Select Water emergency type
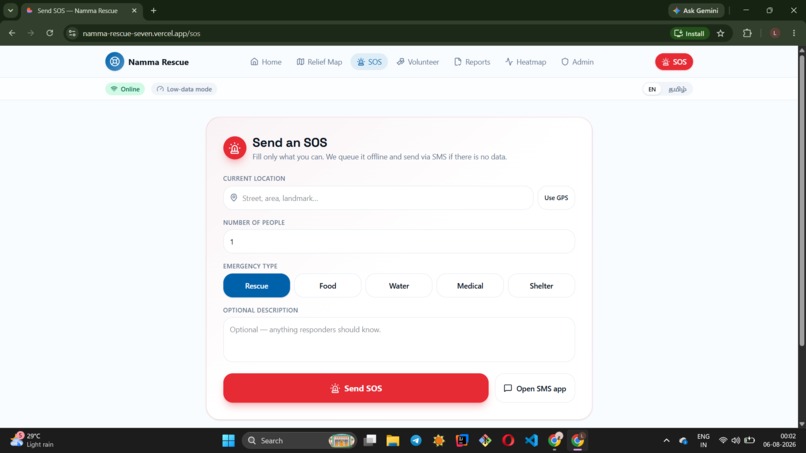This screenshot has height=453, width=806. 398,285
